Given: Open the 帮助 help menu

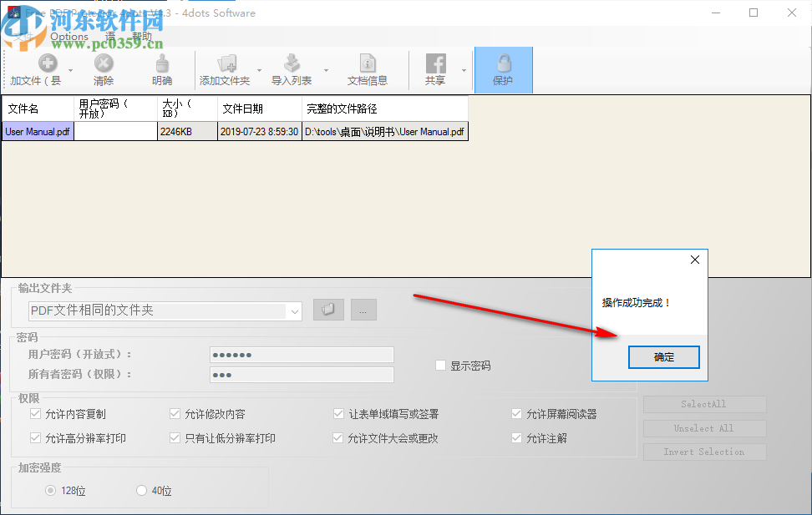Looking at the screenshot, I should pos(140,37).
